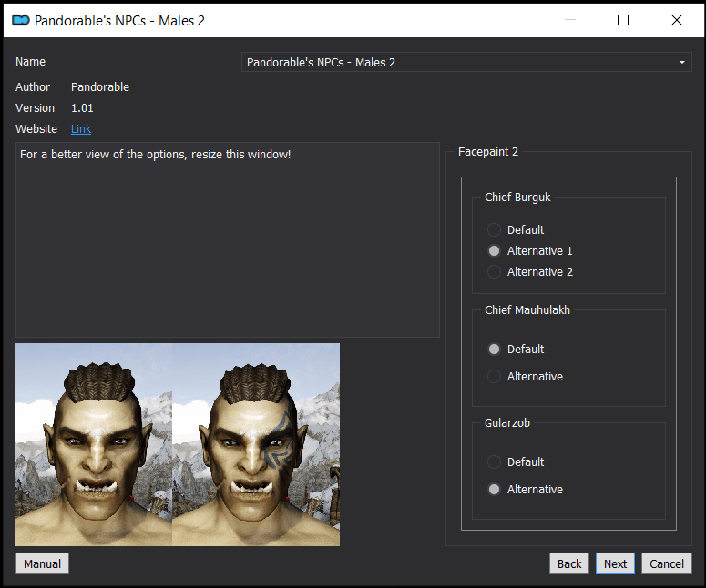706x588 pixels.
Task: Click the Gularzob group label
Action: pyautogui.click(x=507, y=423)
